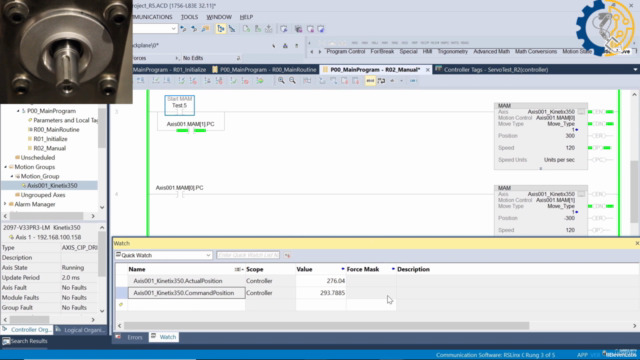Collapse the Motion_Group tree node

pyautogui.click(x=12, y=176)
